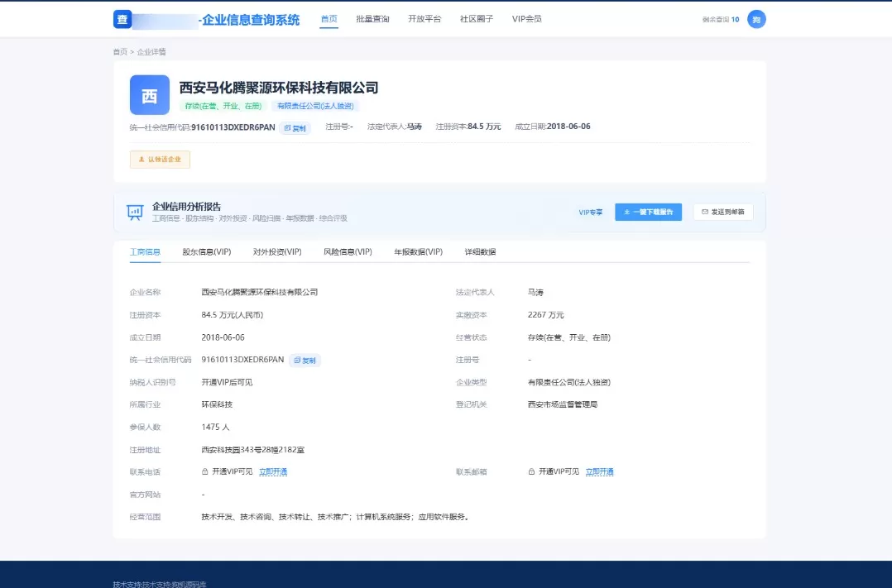Viewport: 892px width, 588px height.
Task: Click 2018-06-06 date in the table
Action: point(223,337)
